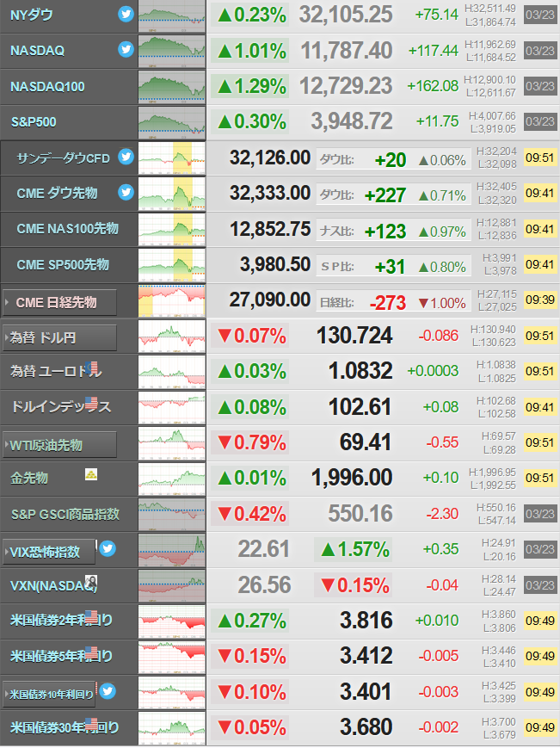The image size is (560, 748).
Task: Click US flag icon on ドルインデックス row
Action: [x=91, y=403]
